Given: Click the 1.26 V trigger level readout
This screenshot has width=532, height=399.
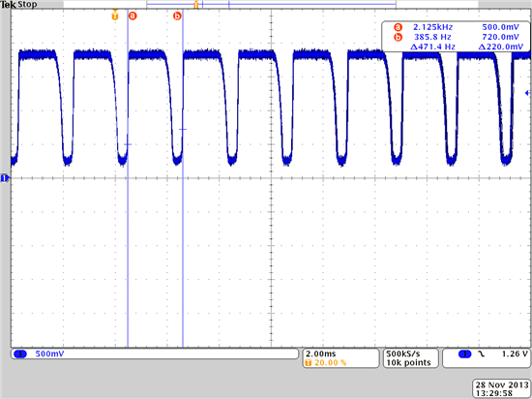Looking at the screenshot, I should coord(515,353).
